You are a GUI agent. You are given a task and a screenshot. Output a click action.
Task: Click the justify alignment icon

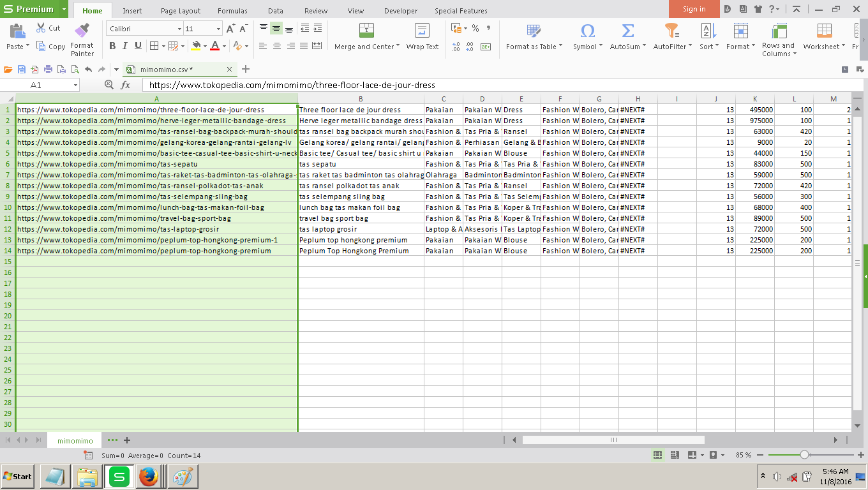click(x=304, y=46)
